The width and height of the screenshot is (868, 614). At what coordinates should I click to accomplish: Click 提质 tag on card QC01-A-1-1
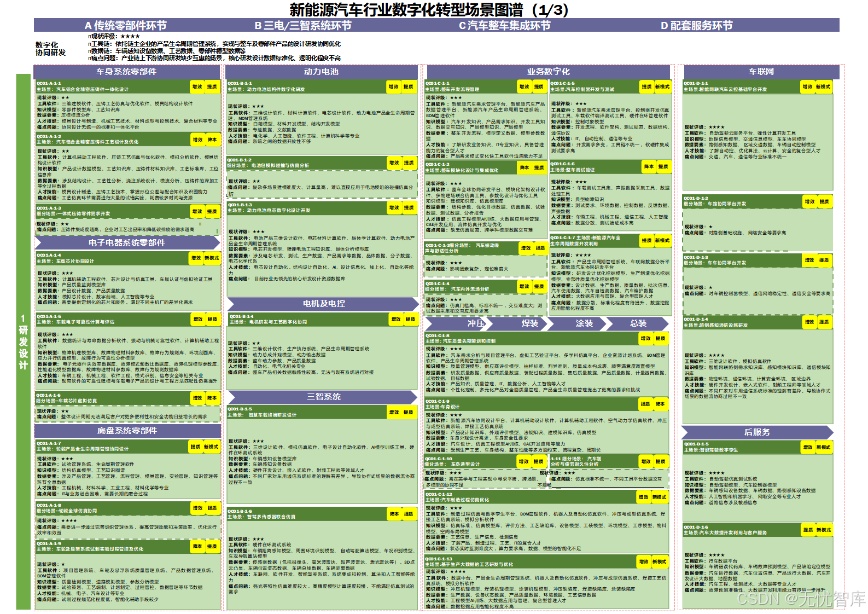pyautogui.click(x=212, y=86)
